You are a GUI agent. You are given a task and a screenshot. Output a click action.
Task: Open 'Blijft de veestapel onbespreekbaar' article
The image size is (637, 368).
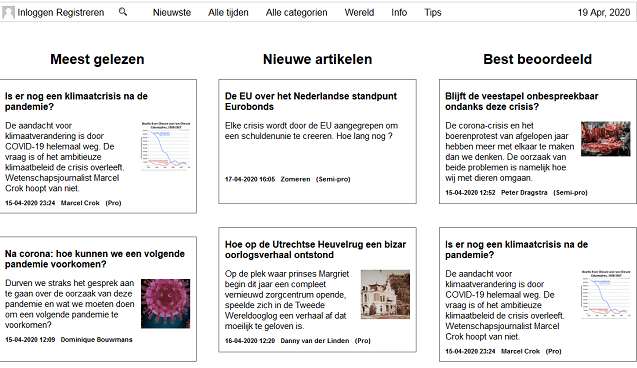522,102
